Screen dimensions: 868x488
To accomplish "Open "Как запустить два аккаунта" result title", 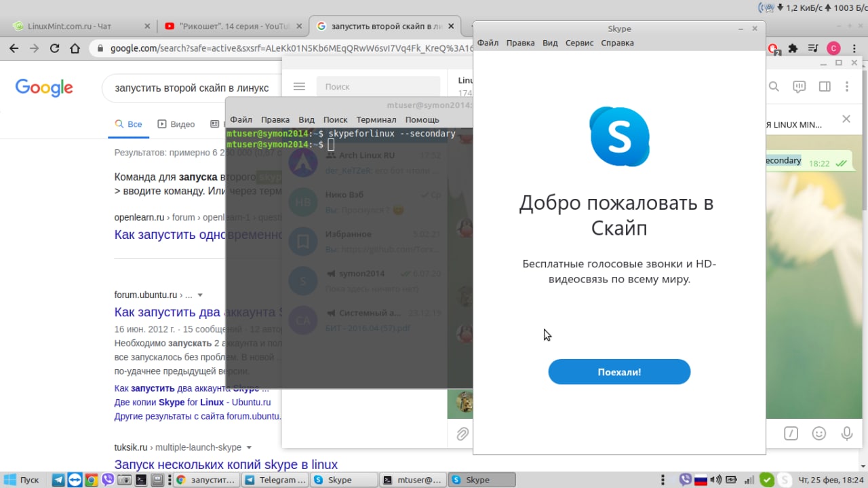I will pyautogui.click(x=197, y=312).
